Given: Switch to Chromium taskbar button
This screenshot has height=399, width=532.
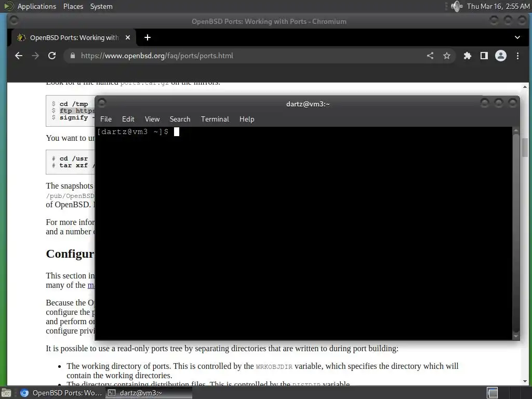Looking at the screenshot, I should pyautogui.click(x=61, y=393).
